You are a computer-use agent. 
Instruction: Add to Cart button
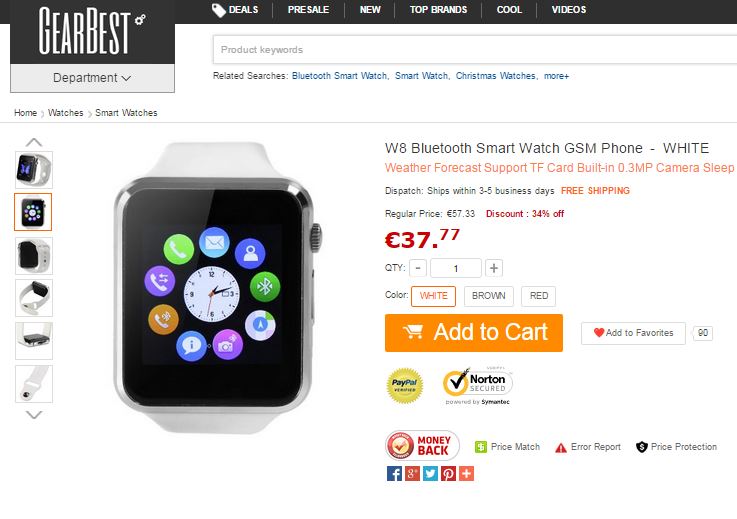[474, 333]
